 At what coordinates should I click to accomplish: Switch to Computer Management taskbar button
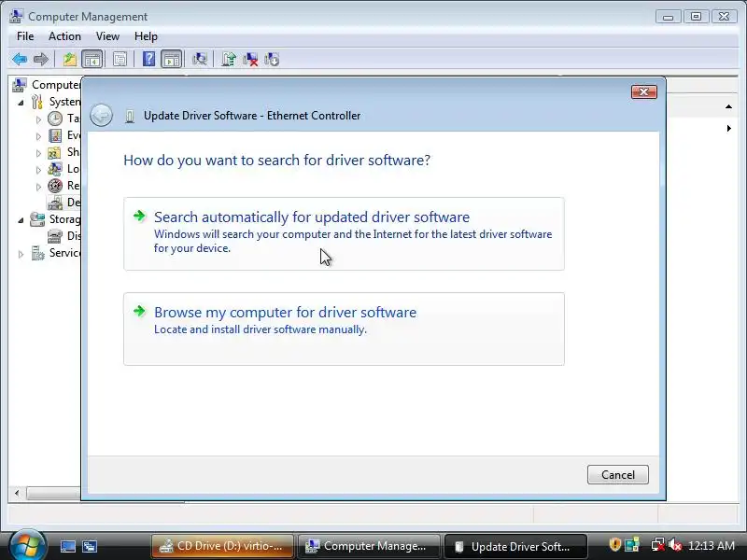pos(369,546)
